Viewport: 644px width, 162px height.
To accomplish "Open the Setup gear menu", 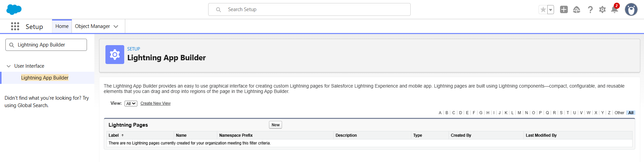I will 602,10.
